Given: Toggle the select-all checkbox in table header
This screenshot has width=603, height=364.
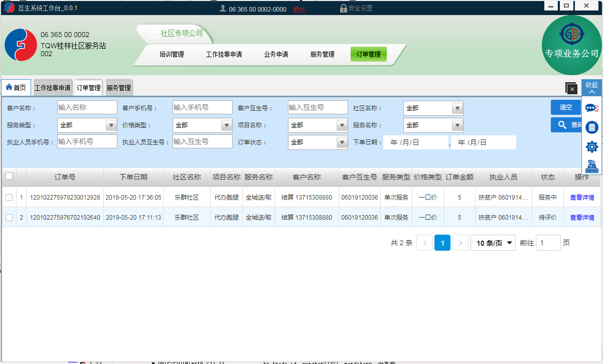Looking at the screenshot, I should coord(9,176).
